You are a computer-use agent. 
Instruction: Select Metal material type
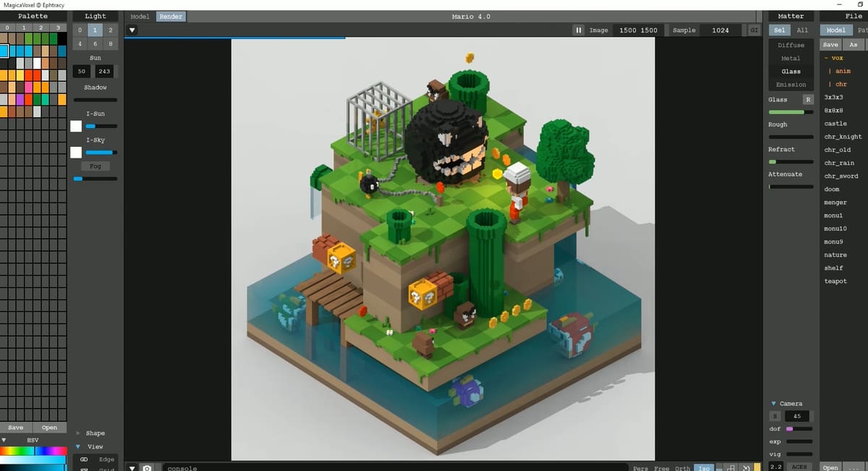click(x=791, y=58)
